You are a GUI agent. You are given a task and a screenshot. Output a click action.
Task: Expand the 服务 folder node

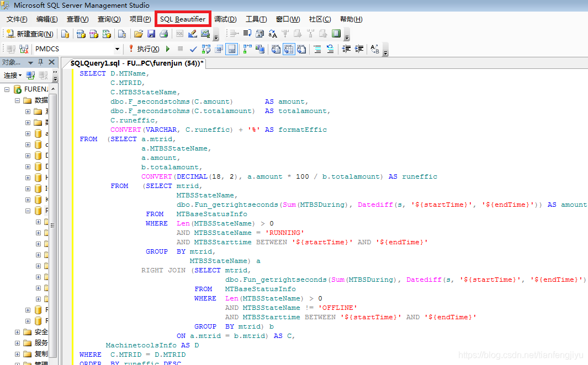[17, 343]
